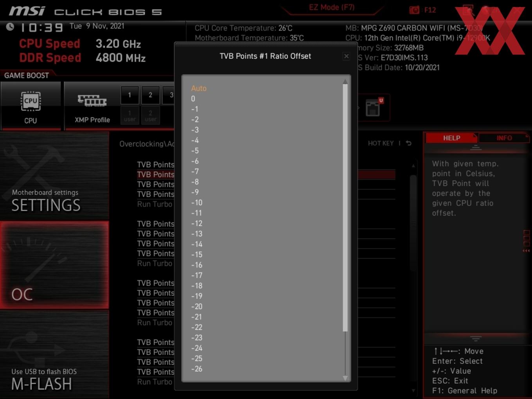This screenshot has width=532, height=399.
Task: Click the HOT KEY label
Action: point(381,143)
